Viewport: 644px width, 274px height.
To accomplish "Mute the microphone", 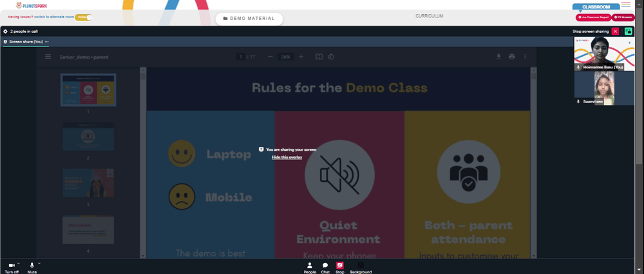I will (32, 268).
